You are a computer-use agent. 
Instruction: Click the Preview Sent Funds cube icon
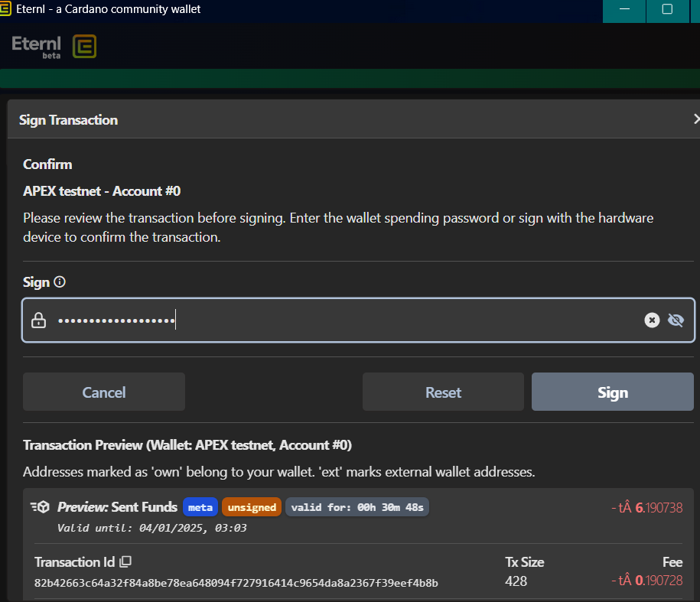pos(41,507)
